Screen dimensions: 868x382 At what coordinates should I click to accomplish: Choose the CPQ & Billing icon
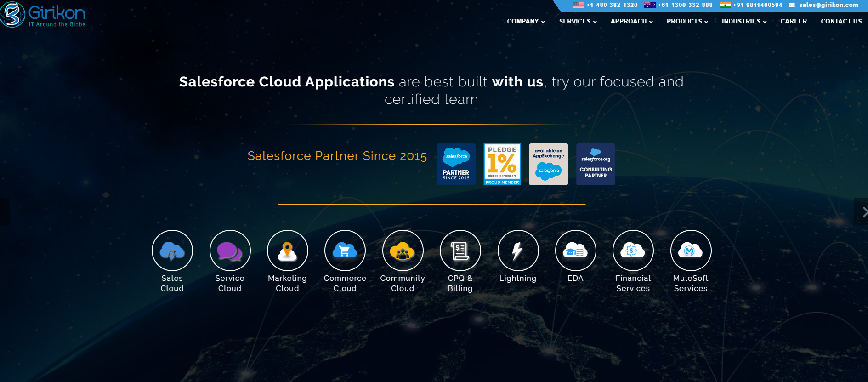click(x=460, y=251)
